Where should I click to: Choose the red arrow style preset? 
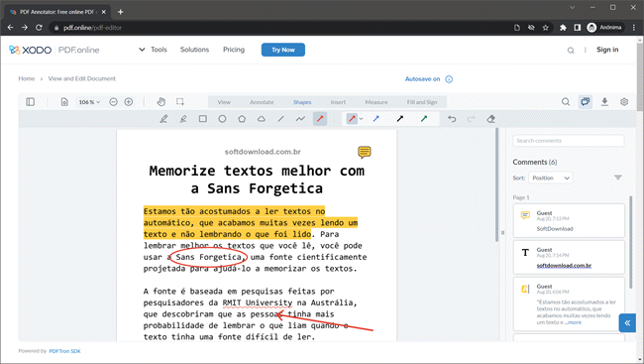[x=352, y=119]
